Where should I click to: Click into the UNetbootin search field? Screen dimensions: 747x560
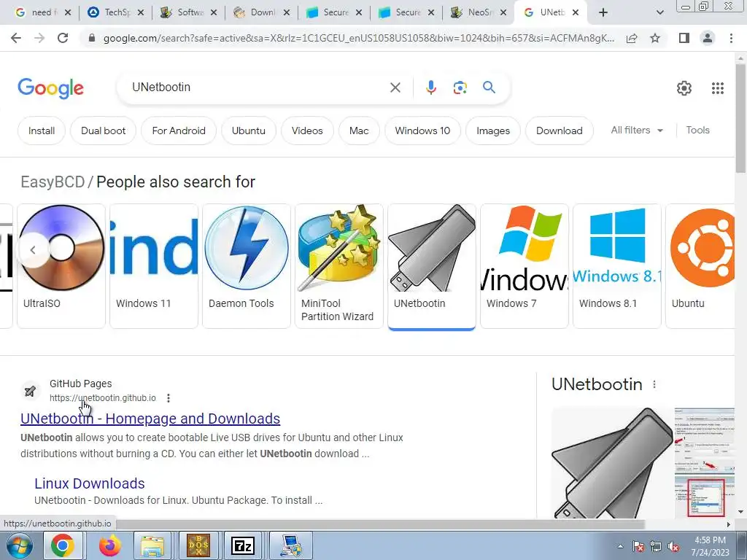click(258, 87)
